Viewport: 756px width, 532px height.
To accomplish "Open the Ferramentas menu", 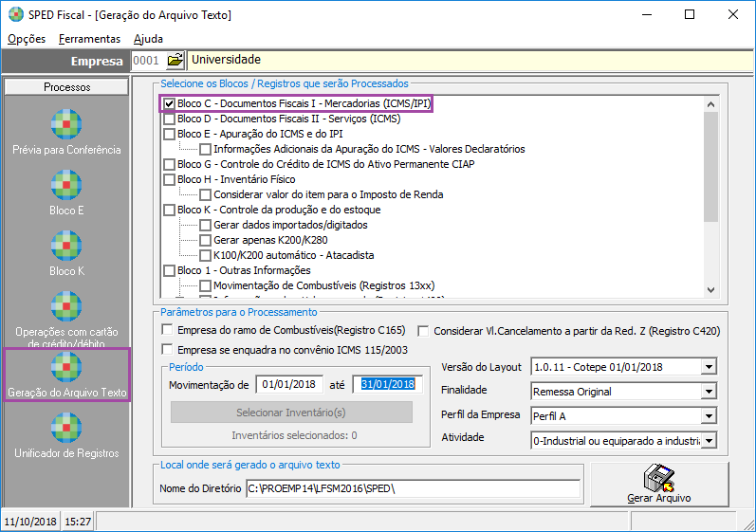I will (90, 39).
